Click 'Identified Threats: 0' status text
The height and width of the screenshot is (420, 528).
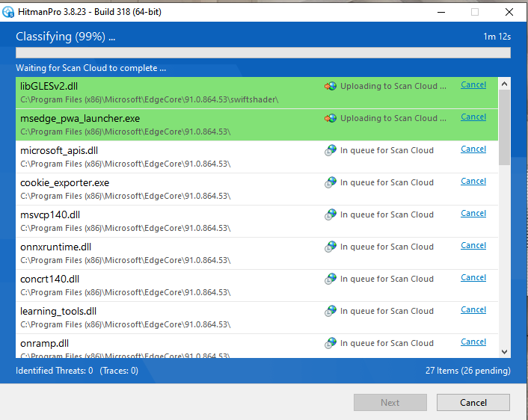pyautogui.click(x=54, y=371)
